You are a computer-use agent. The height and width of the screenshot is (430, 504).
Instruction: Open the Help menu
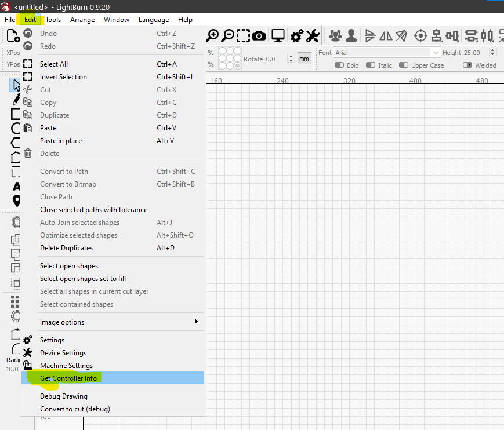[x=185, y=20]
